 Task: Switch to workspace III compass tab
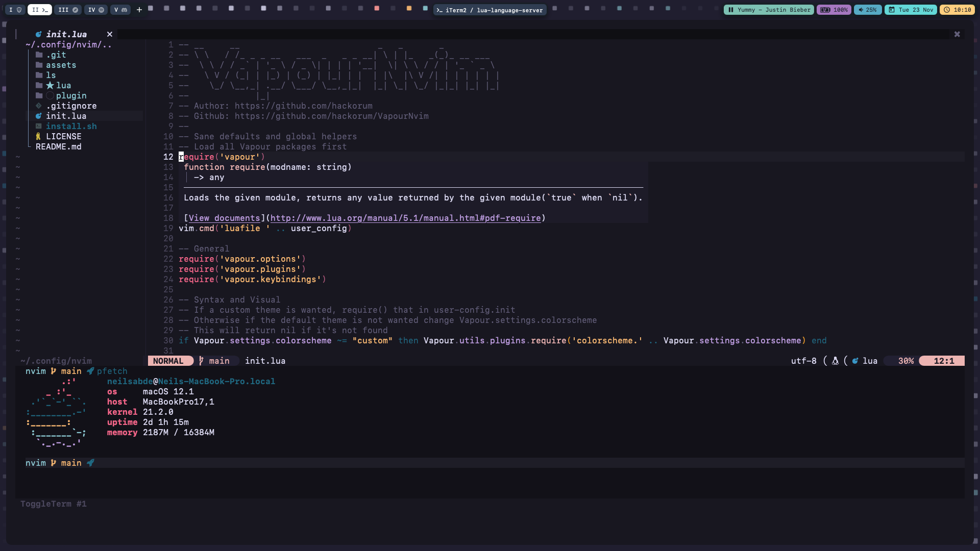[x=68, y=10]
